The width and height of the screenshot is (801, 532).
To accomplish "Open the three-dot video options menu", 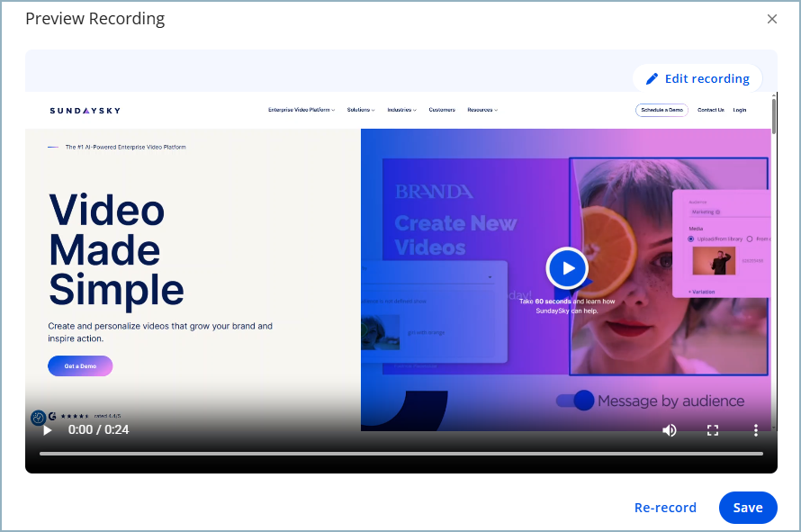I will [755, 430].
